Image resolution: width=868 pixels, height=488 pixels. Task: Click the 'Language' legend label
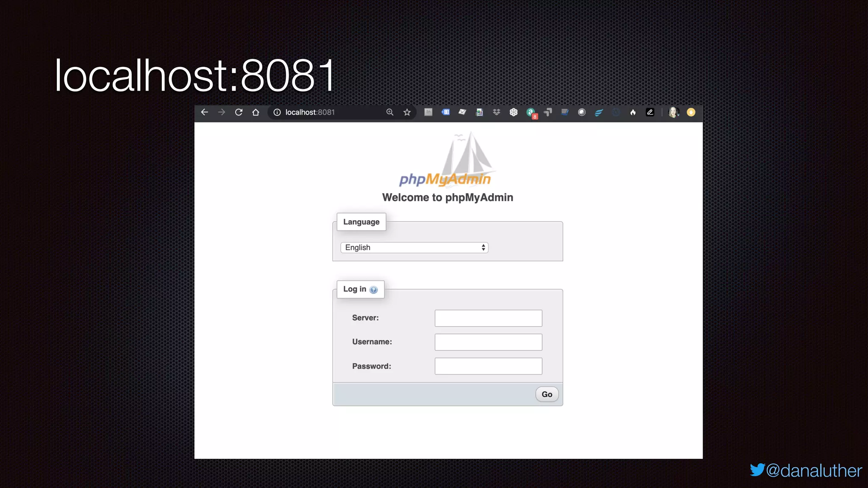tap(362, 222)
